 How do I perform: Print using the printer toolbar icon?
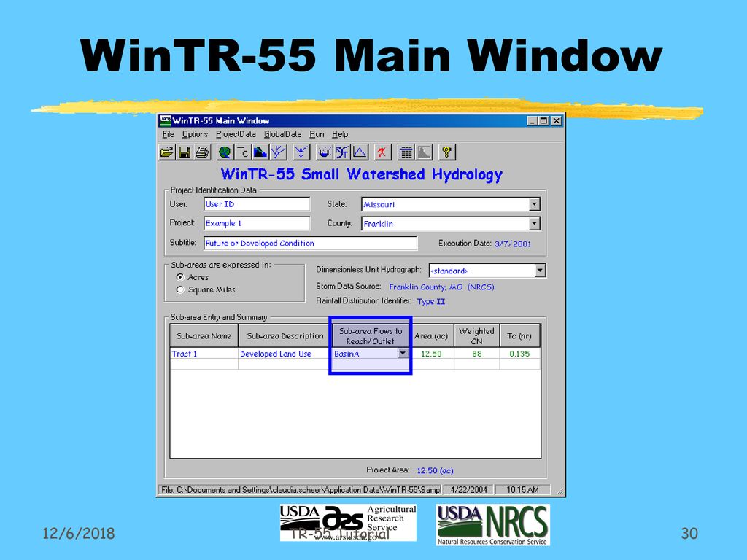pos(202,152)
